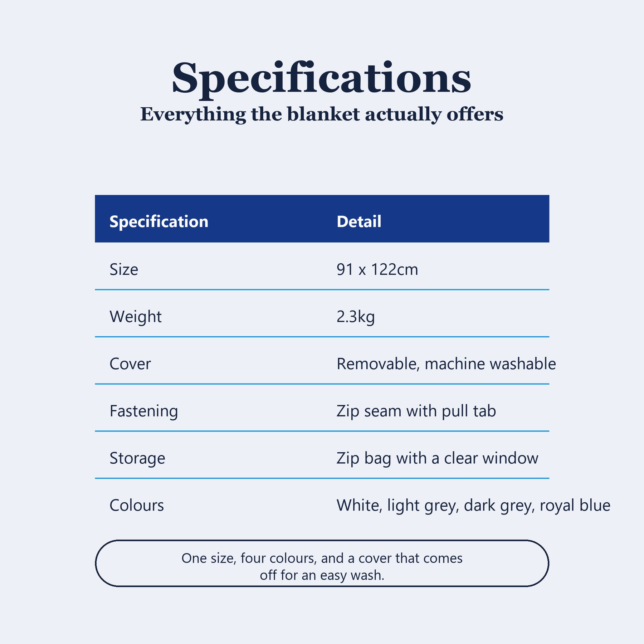This screenshot has height=644, width=644.
Task: Click the colour list 'White, light grey, dark grey, royal blue'
Action: click(x=473, y=506)
